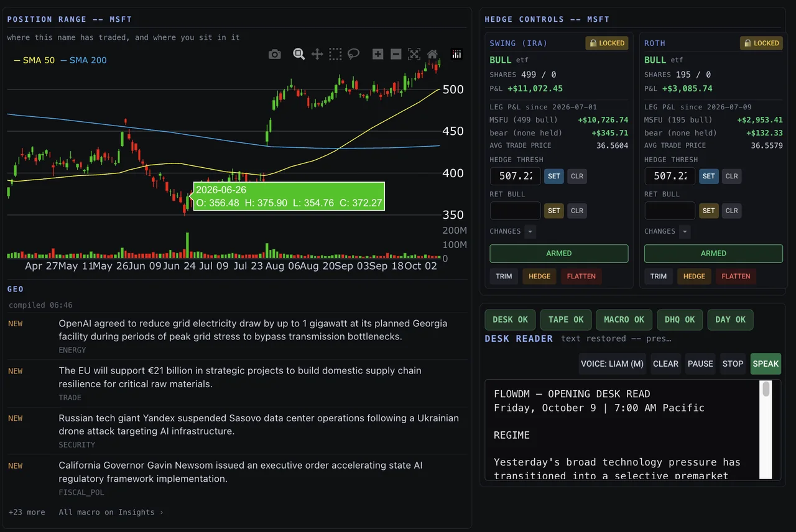Stop the desk reader playback
Viewport: 796px width, 532px height.
pyautogui.click(x=733, y=364)
